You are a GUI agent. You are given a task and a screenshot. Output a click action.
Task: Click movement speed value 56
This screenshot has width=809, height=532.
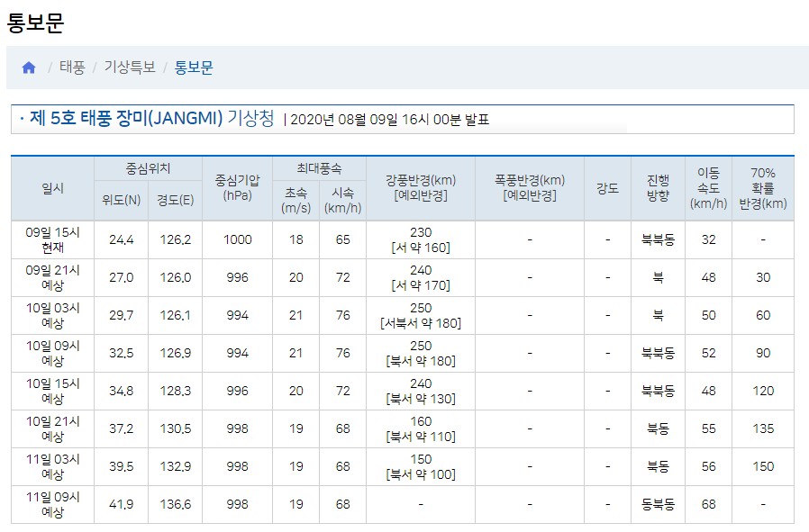708,466
